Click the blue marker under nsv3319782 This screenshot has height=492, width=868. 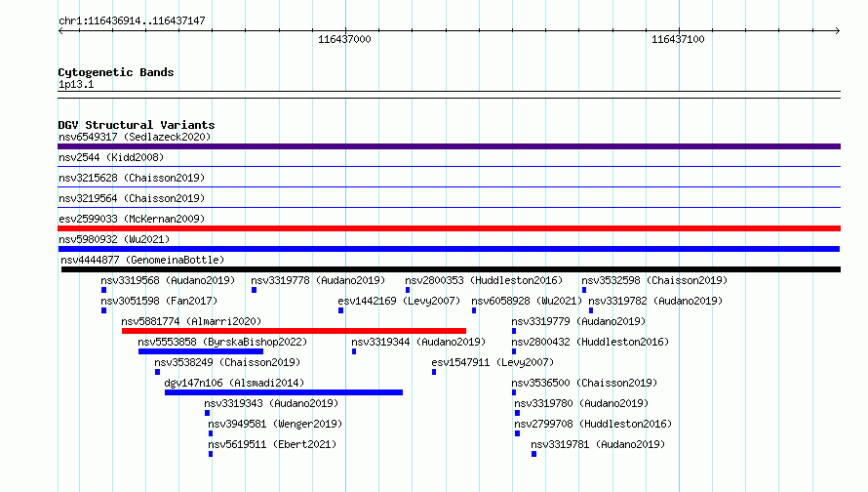click(x=591, y=310)
